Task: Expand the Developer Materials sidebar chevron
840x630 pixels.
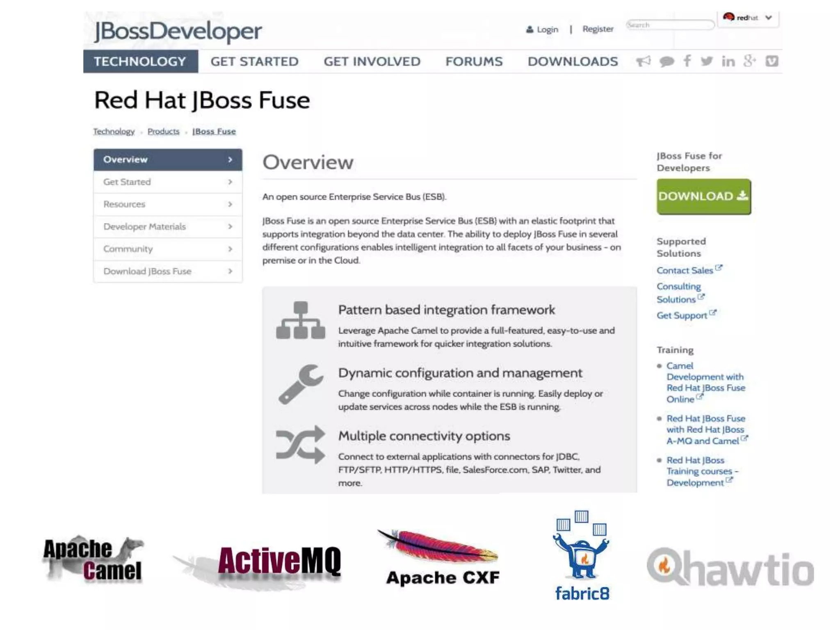Action: pyautogui.click(x=230, y=226)
